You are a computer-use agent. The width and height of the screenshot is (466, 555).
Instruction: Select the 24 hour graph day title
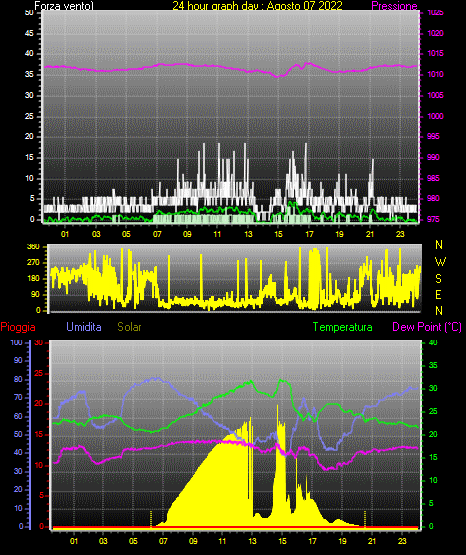257,6
